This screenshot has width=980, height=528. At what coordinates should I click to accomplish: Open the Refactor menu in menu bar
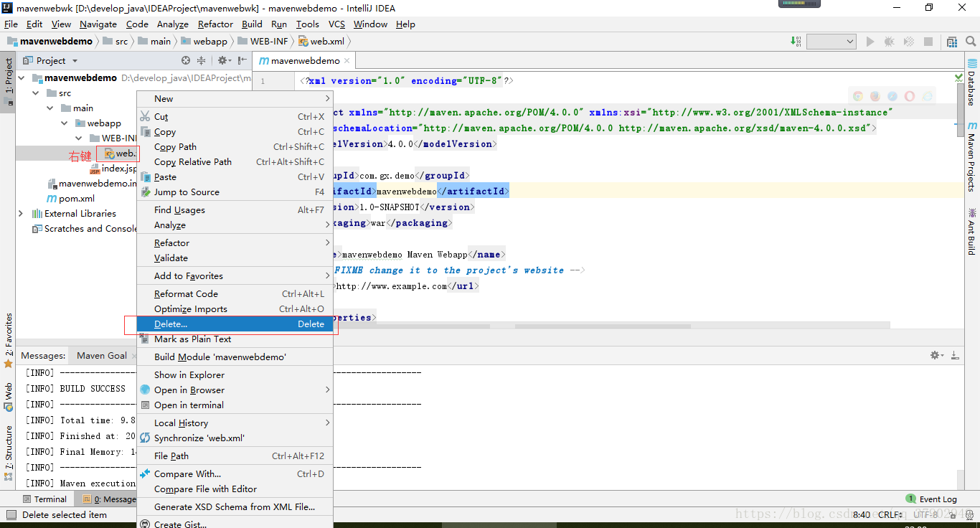[215, 24]
